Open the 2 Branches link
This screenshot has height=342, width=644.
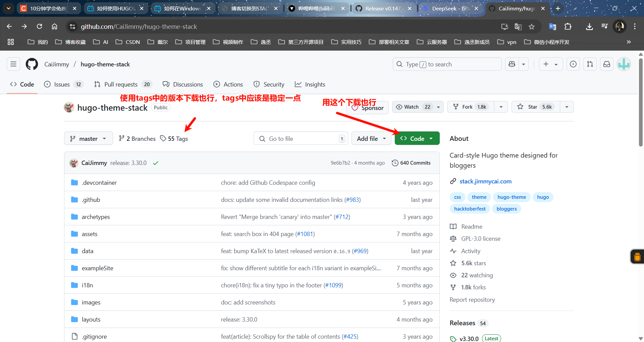pyautogui.click(x=137, y=139)
